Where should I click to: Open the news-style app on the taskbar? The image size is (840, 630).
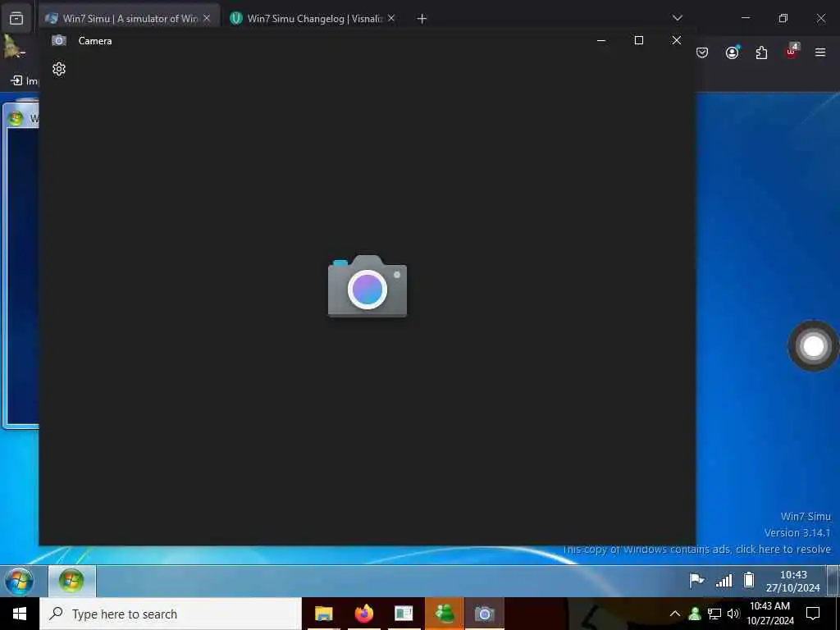point(404,614)
